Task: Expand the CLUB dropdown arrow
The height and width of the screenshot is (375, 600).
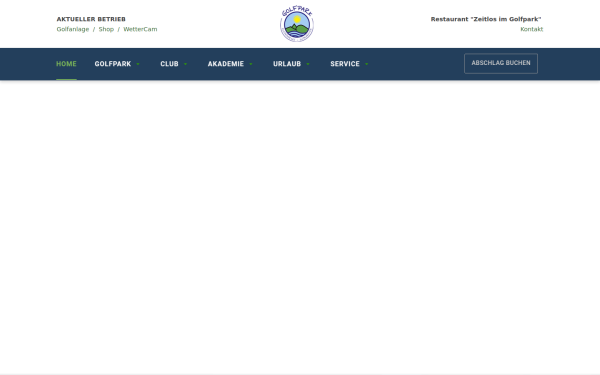Action: [186, 64]
